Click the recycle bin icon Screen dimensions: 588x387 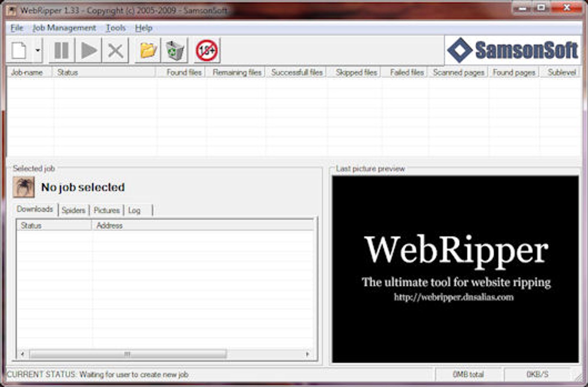[175, 50]
